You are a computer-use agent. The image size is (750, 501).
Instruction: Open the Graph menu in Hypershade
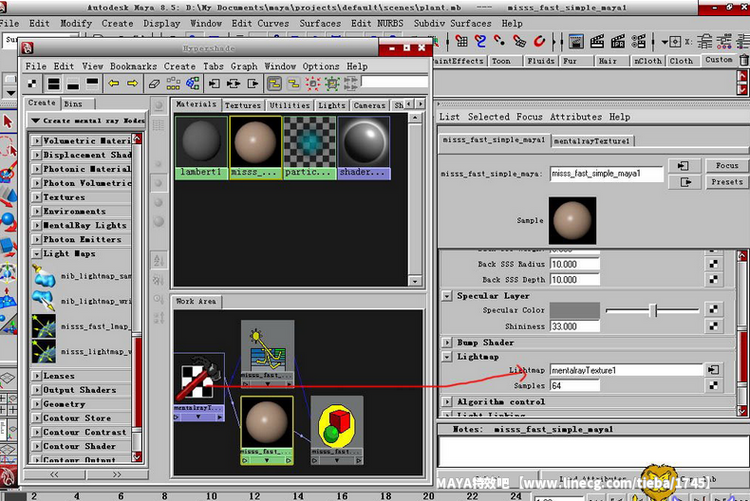pyautogui.click(x=244, y=66)
